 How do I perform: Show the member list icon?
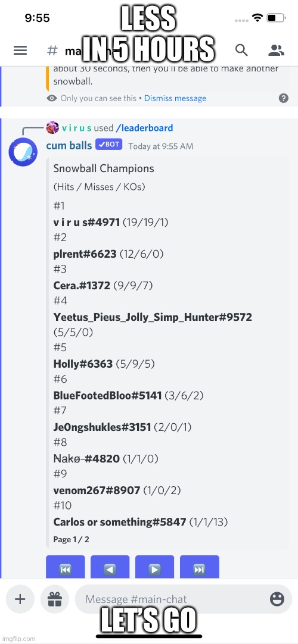(x=276, y=51)
